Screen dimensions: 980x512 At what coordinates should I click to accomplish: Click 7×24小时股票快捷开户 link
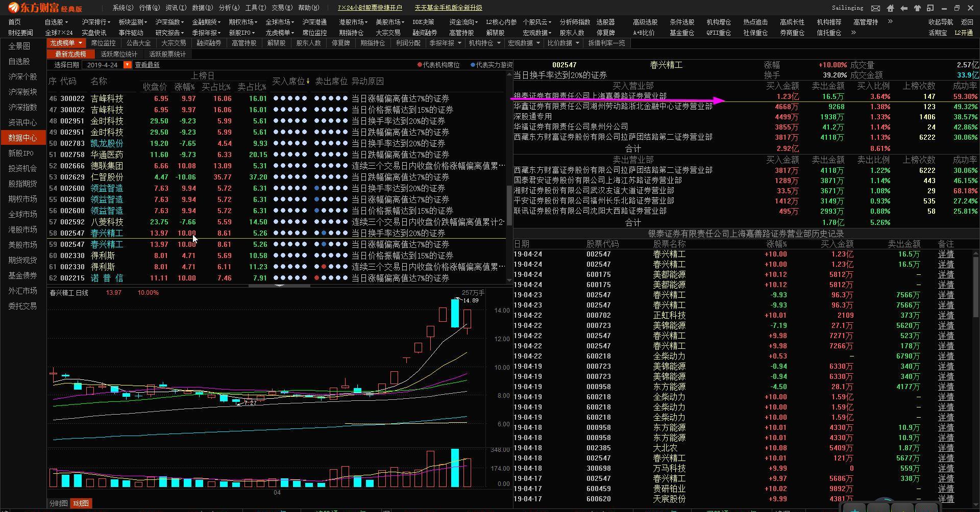[x=370, y=8]
